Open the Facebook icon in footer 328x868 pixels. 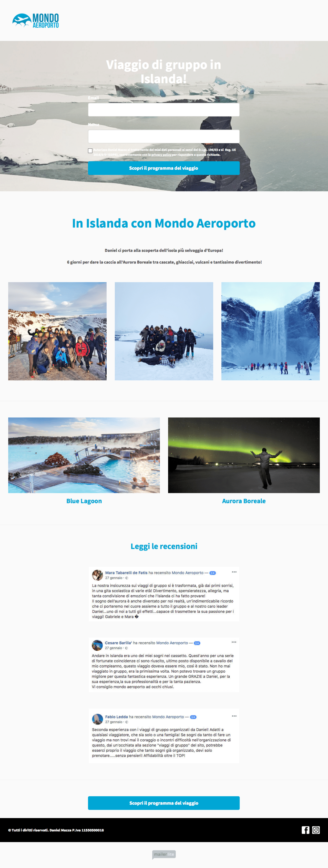coord(305,830)
